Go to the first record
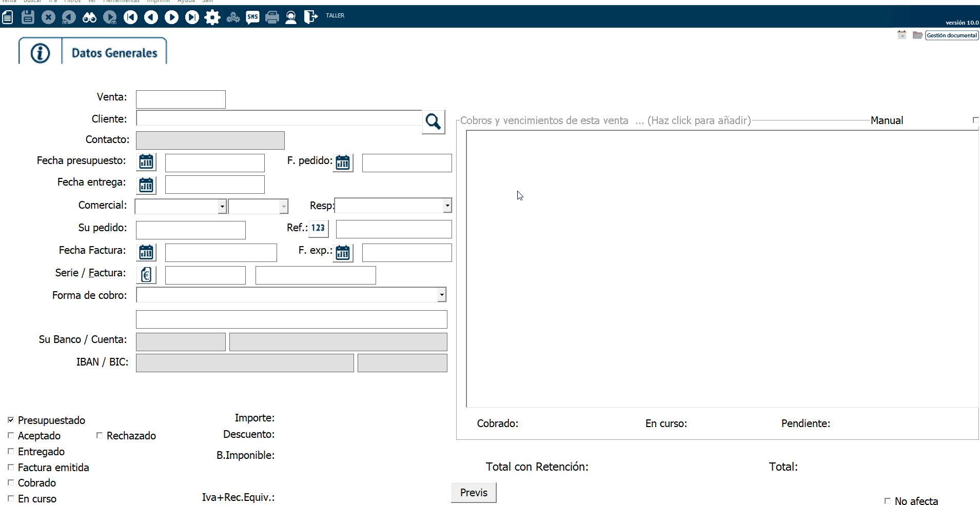Image resolution: width=980 pixels, height=505 pixels. [130, 17]
